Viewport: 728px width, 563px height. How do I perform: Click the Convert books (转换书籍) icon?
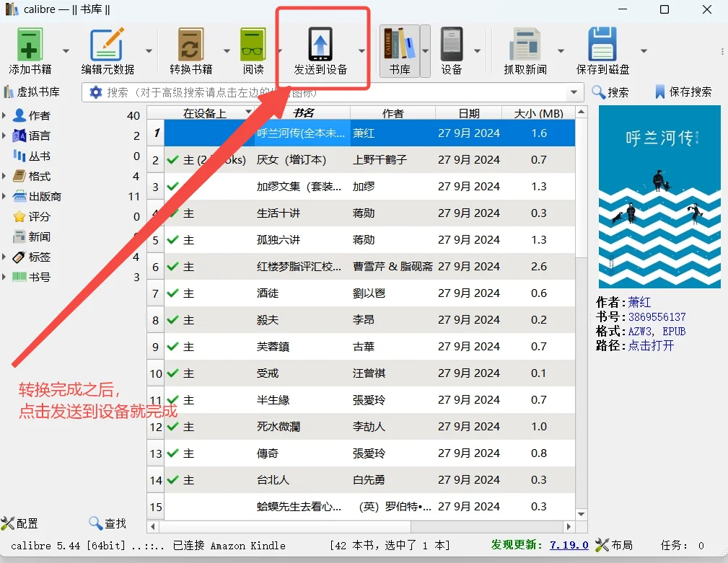[190, 45]
